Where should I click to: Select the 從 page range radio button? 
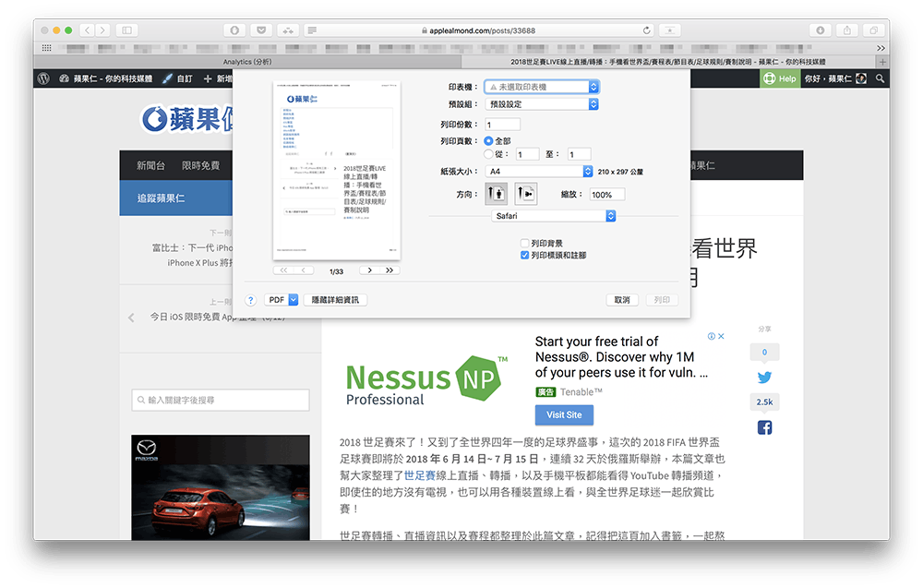coord(488,154)
